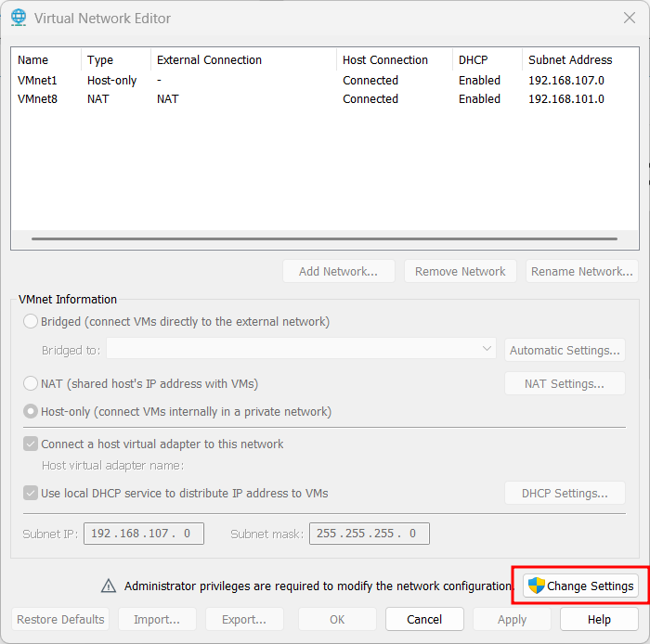
Task: Select the VMnet1 row
Action: click(325, 81)
